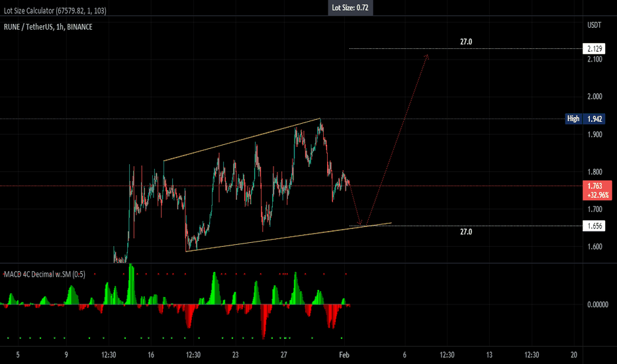Click the Lot Size Calculator indicator title
Screen dimensions: 617x364
[x=55, y=11]
